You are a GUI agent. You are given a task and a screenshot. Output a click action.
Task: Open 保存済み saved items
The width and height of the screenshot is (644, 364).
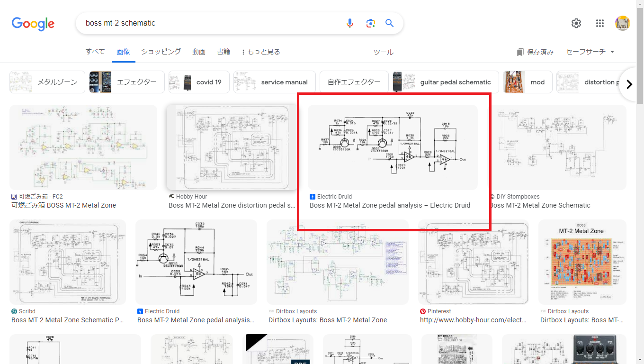pos(535,52)
